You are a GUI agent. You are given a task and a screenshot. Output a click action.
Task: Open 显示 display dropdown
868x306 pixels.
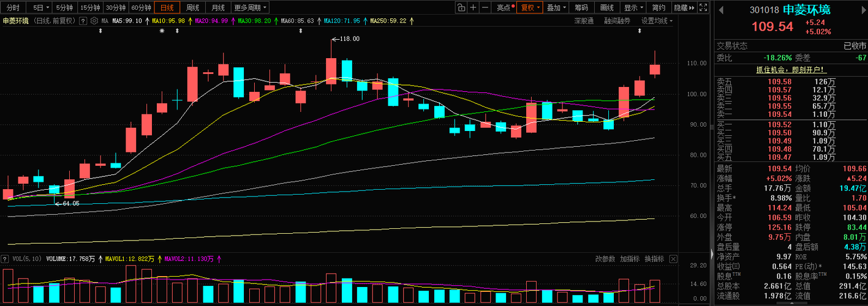coord(633,8)
